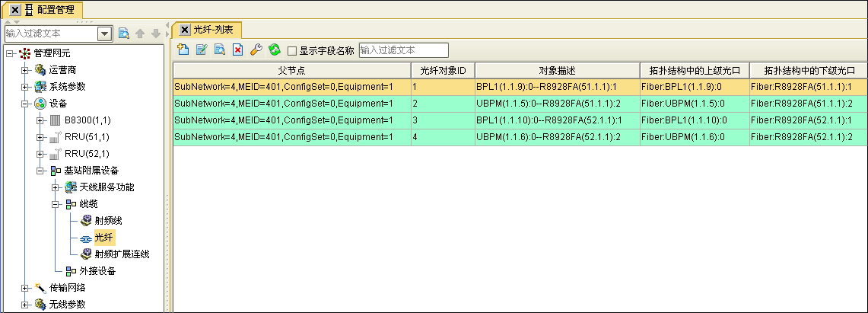Click cell Fiber:R8928FA(52.1.1):2
868x313 pixels.
[x=809, y=137]
